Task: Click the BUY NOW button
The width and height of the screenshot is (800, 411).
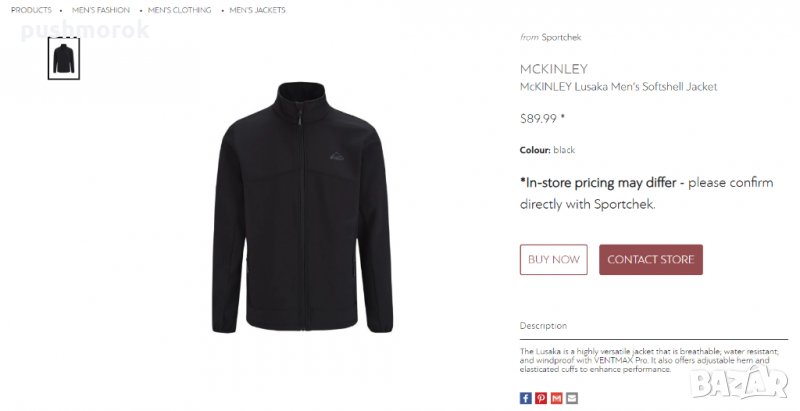Action: coord(554,260)
